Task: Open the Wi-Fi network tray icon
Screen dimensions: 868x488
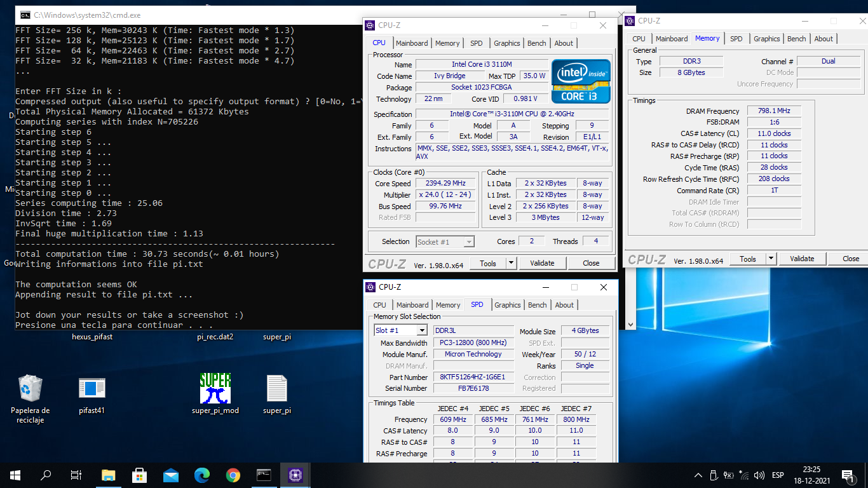Action: click(743, 475)
